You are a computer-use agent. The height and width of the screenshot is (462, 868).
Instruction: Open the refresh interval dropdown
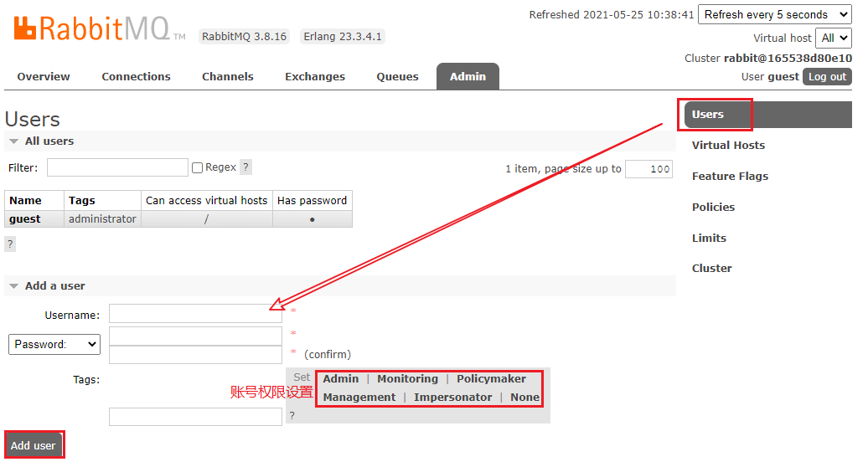(x=775, y=14)
